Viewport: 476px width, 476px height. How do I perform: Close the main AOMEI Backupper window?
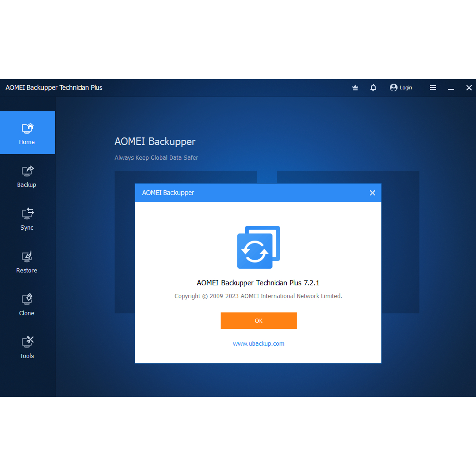(469, 87)
